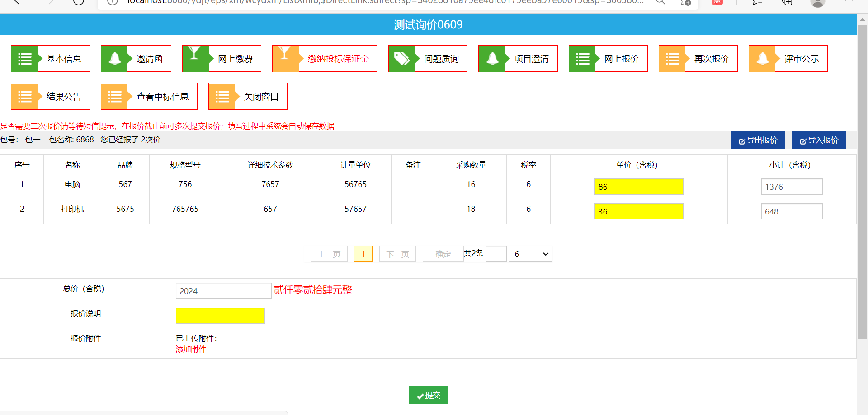868x415 pixels.
Task: Click the glass icon beside 网上缴费
Action: (x=194, y=54)
